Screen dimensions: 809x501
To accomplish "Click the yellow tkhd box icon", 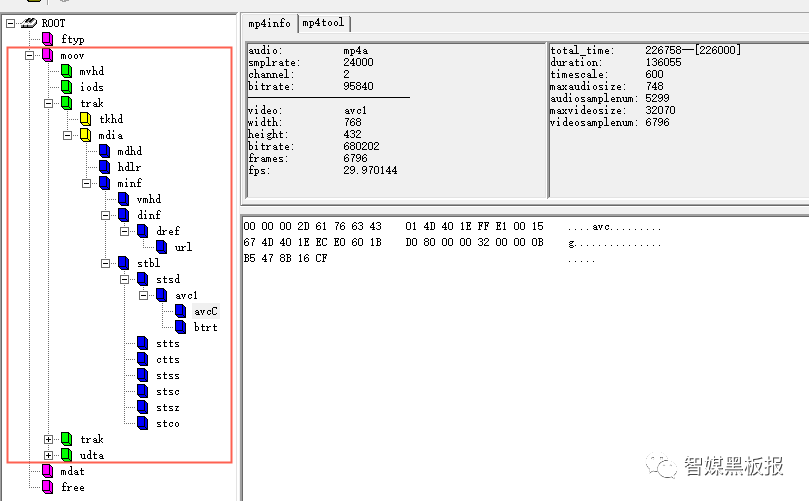I will (x=86, y=119).
